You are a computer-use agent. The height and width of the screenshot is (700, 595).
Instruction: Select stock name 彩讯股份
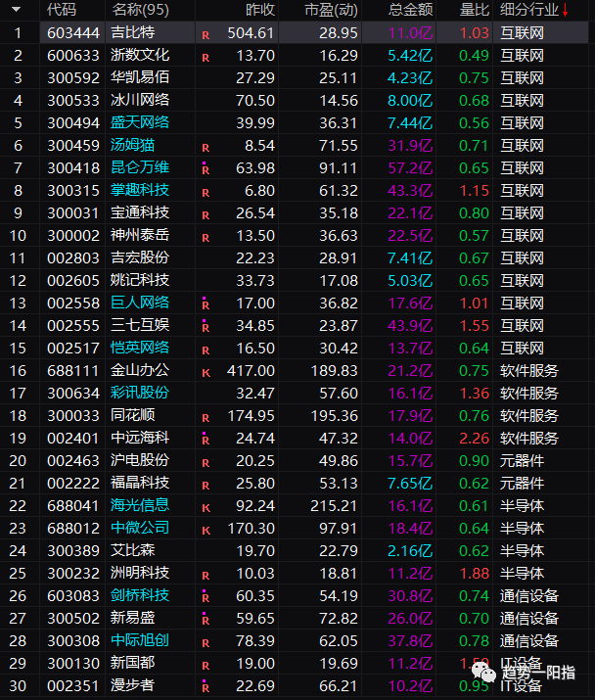point(140,393)
